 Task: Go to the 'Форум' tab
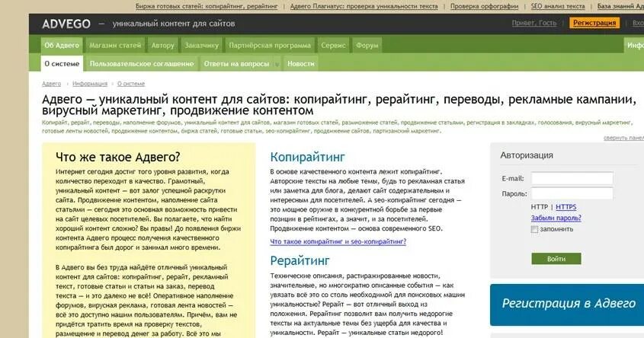click(367, 45)
